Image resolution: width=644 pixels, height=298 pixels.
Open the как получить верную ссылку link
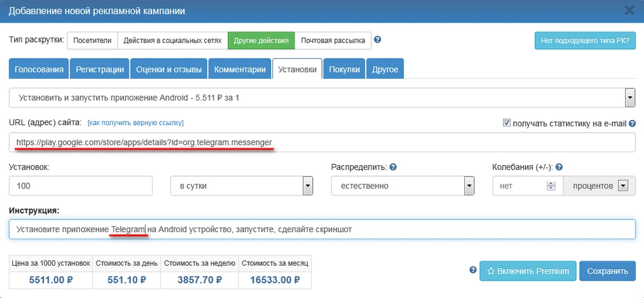[x=135, y=123]
